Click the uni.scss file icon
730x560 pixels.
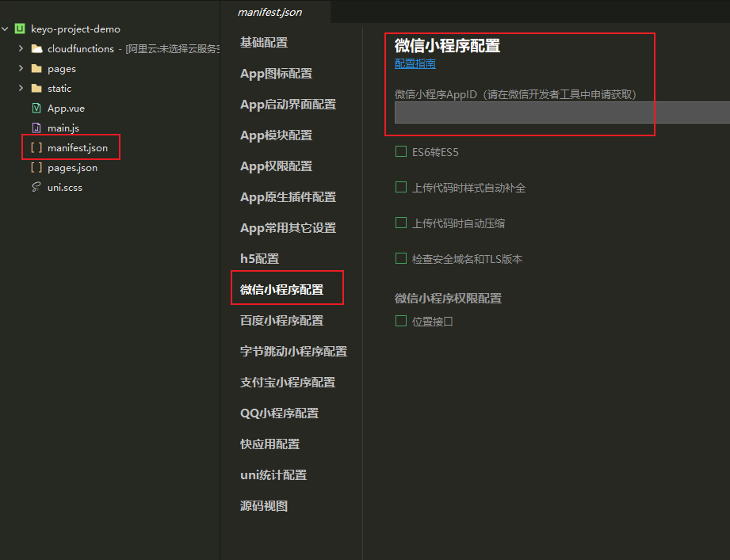coord(36,188)
